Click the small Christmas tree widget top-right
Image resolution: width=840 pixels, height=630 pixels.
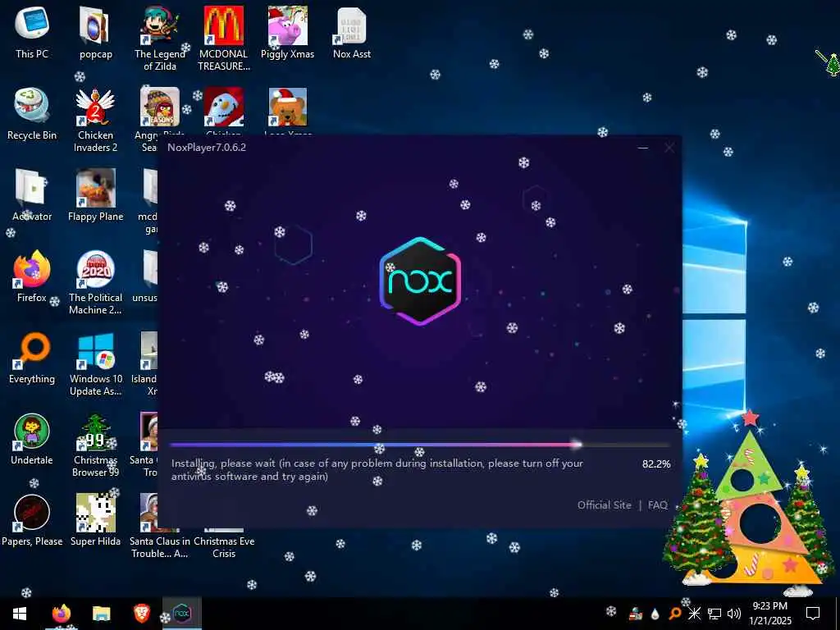pyautogui.click(x=829, y=63)
